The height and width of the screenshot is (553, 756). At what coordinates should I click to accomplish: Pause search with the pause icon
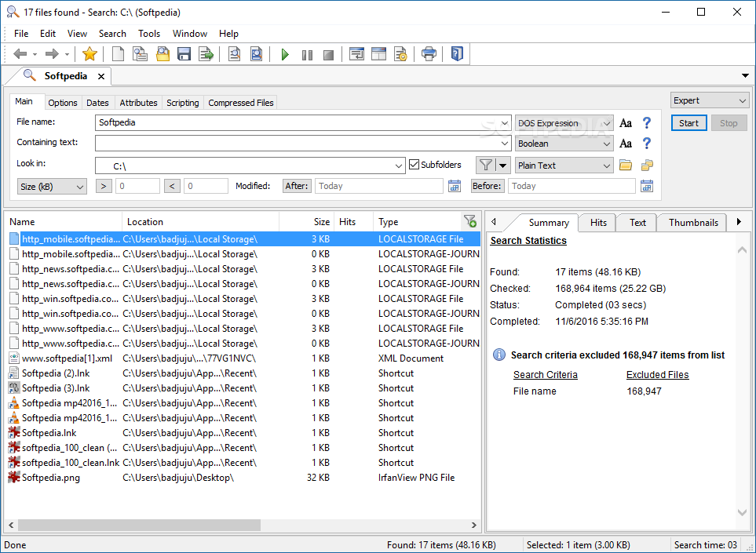[307, 55]
